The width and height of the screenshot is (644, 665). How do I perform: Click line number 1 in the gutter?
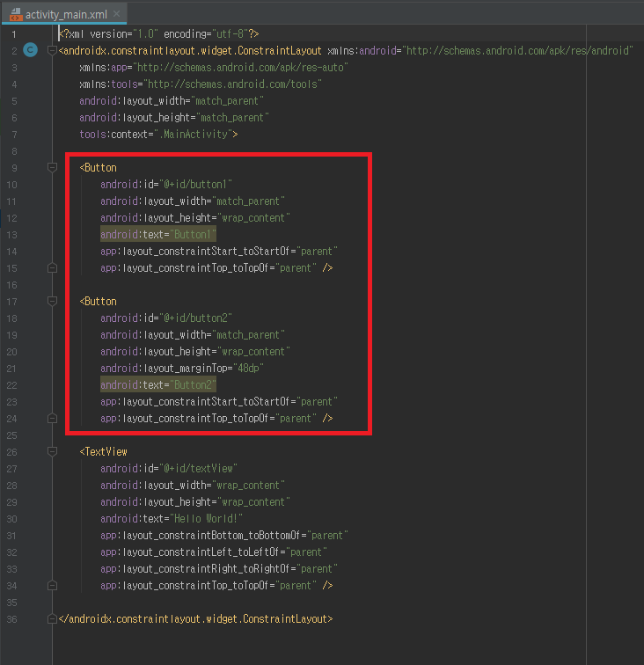[12, 34]
